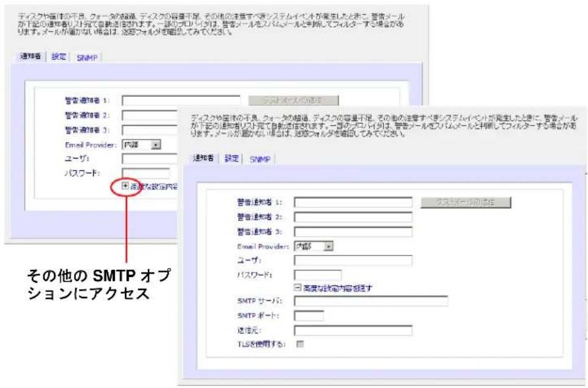
Task: Open Email Provider dropdown in back window
Action: click(141, 144)
